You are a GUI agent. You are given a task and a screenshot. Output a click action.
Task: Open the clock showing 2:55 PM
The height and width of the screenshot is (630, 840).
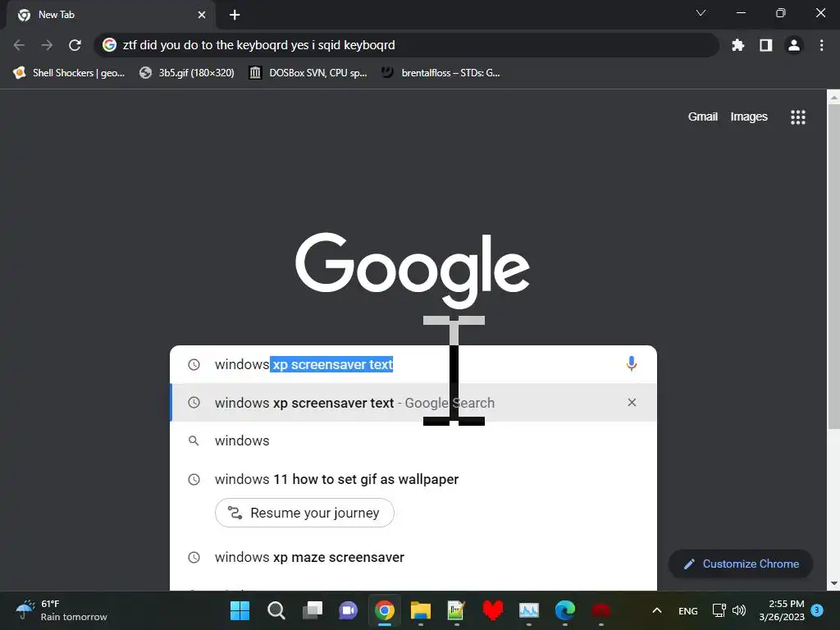pyautogui.click(x=782, y=610)
